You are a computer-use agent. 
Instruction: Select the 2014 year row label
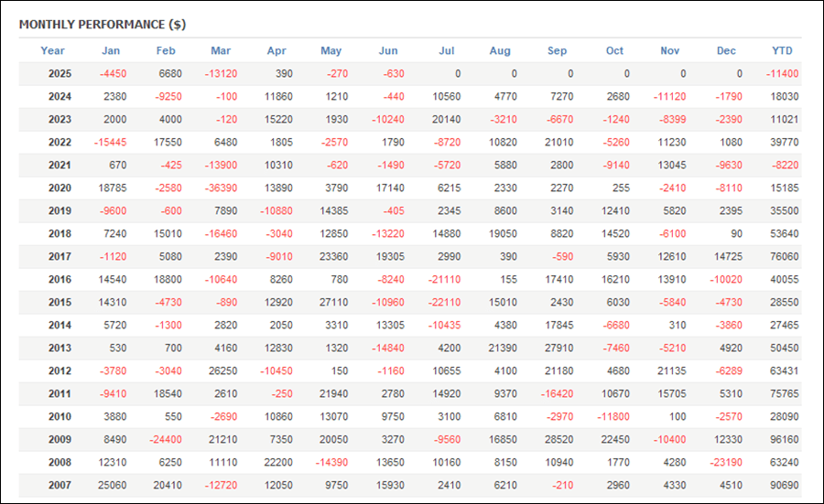pyautogui.click(x=60, y=325)
